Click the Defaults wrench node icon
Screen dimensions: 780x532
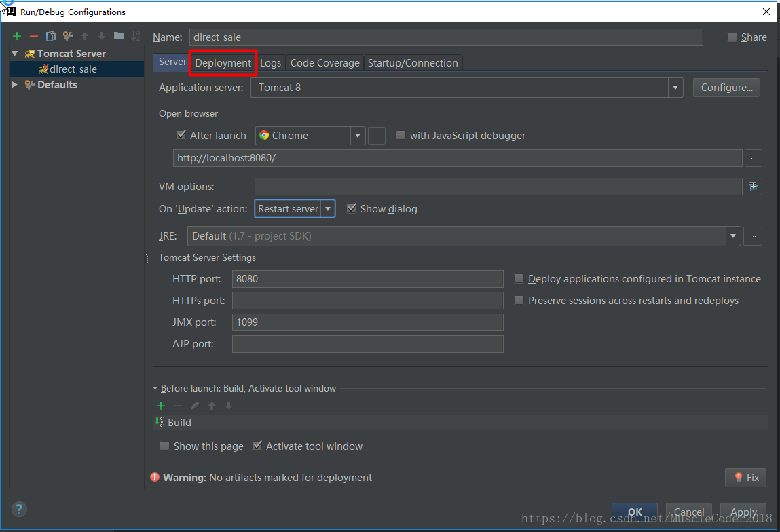pos(30,85)
